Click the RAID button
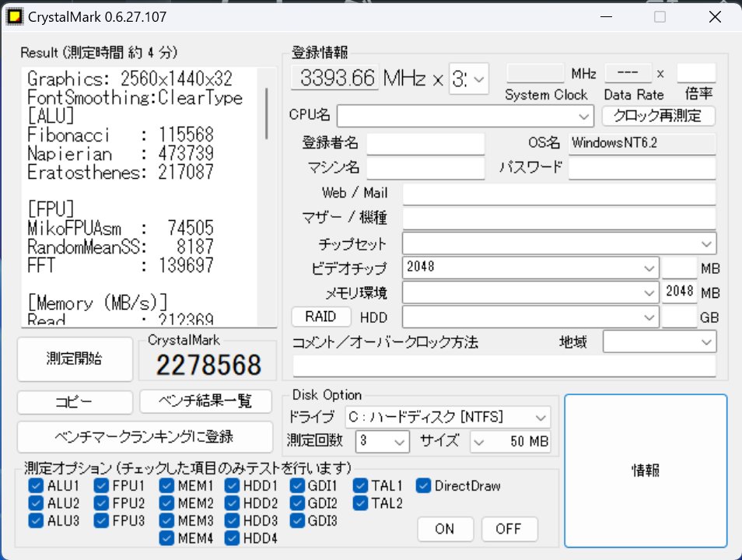The width and height of the screenshot is (742, 560). pos(321,317)
